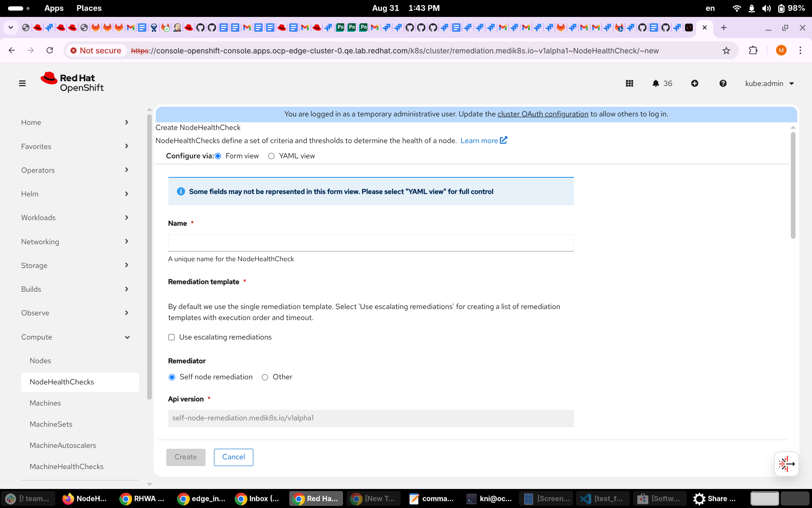812x508 pixels.
Task: Bookmark this page with star icon
Action: click(x=726, y=51)
